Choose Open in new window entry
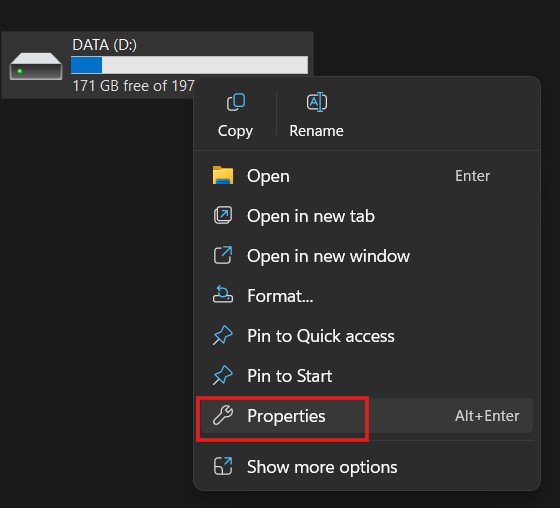Image resolution: width=560 pixels, height=508 pixels. 364,256
